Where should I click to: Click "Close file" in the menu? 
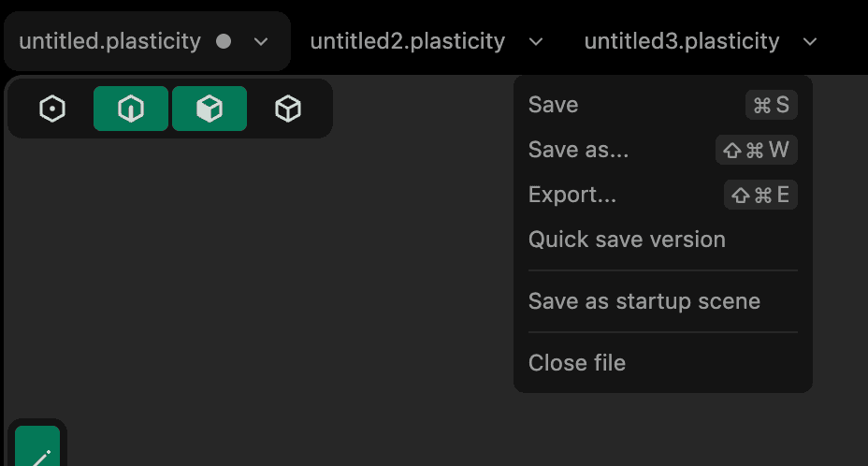[x=577, y=363]
